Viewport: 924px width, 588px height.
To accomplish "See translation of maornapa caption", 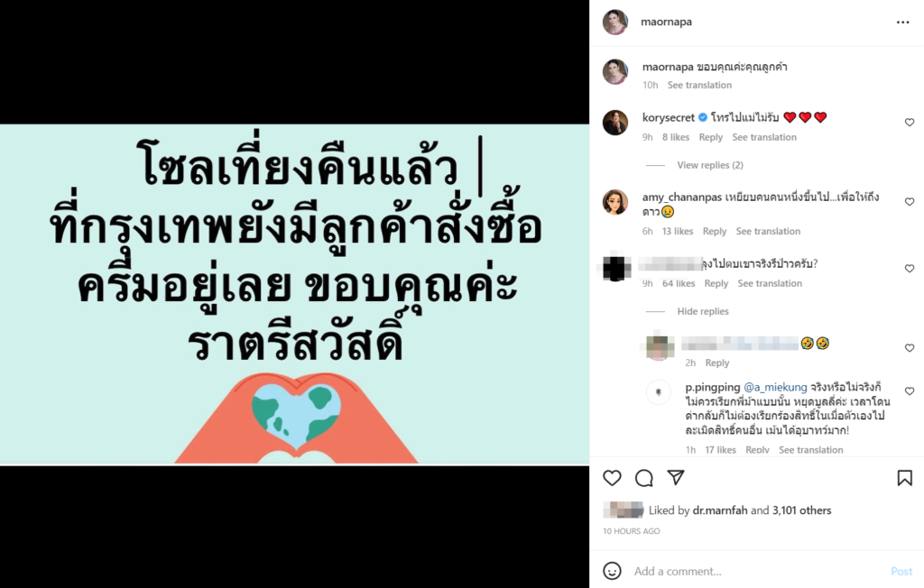I will coord(699,85).
